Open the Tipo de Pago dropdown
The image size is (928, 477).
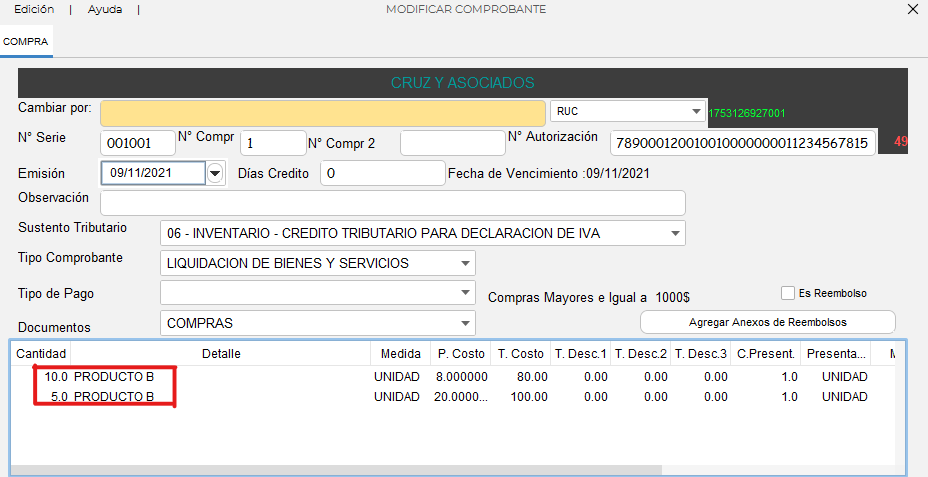[464, 293]
